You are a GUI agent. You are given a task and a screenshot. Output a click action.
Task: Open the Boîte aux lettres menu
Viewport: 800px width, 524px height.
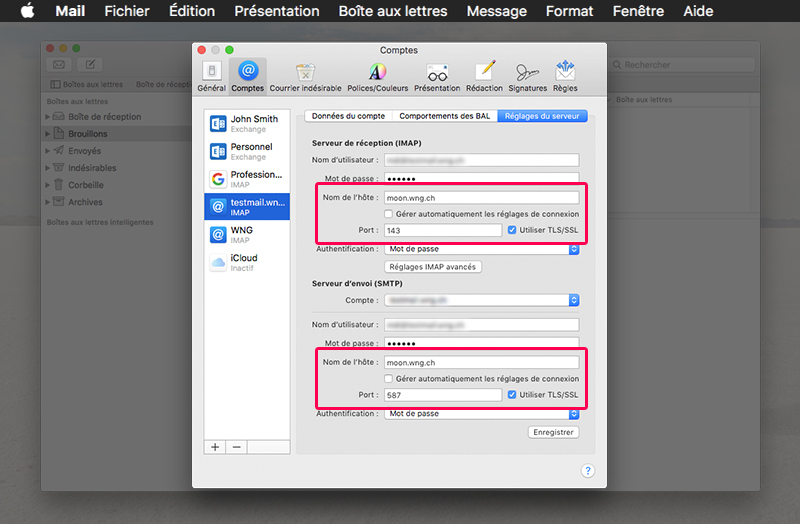393,11
